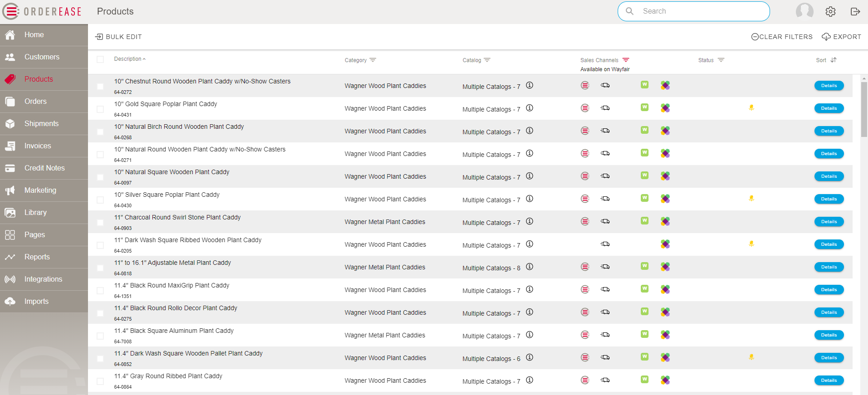Check the box for 11.4" Black Round MaxiGrip Plant Caddy
868x395 pixels.
(100, 291)
